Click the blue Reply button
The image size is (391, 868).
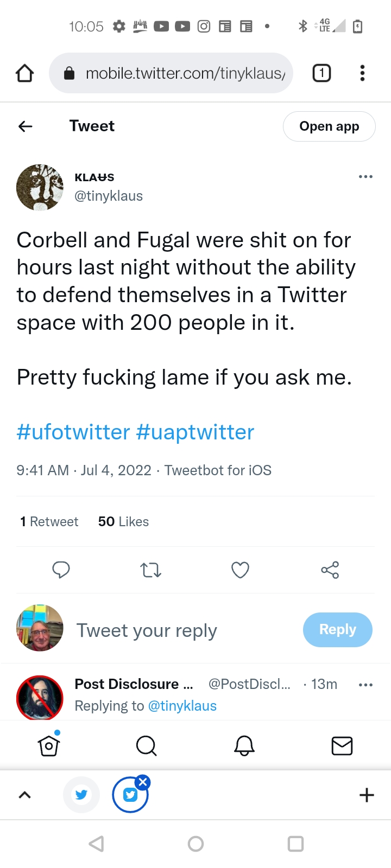[337, 630]
